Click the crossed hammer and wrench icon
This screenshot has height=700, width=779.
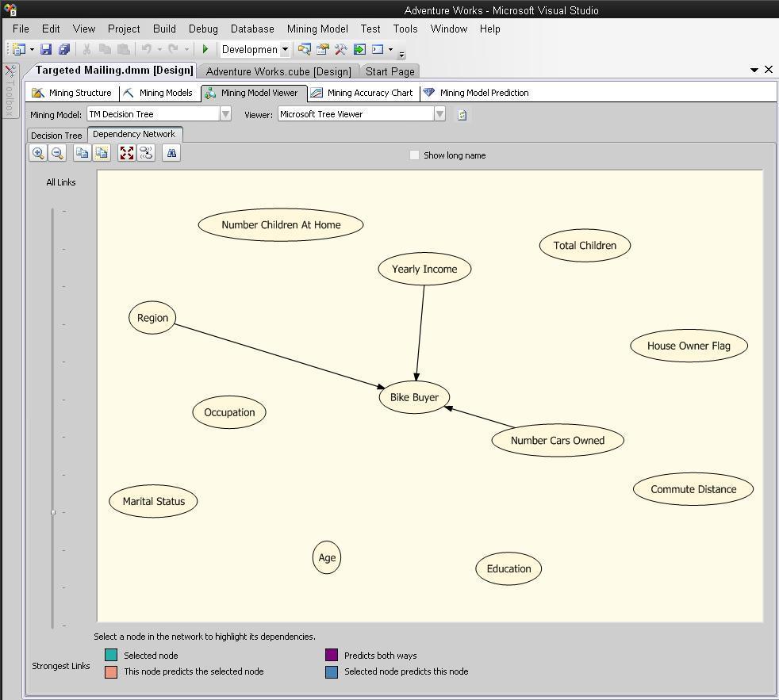(341, 49)
